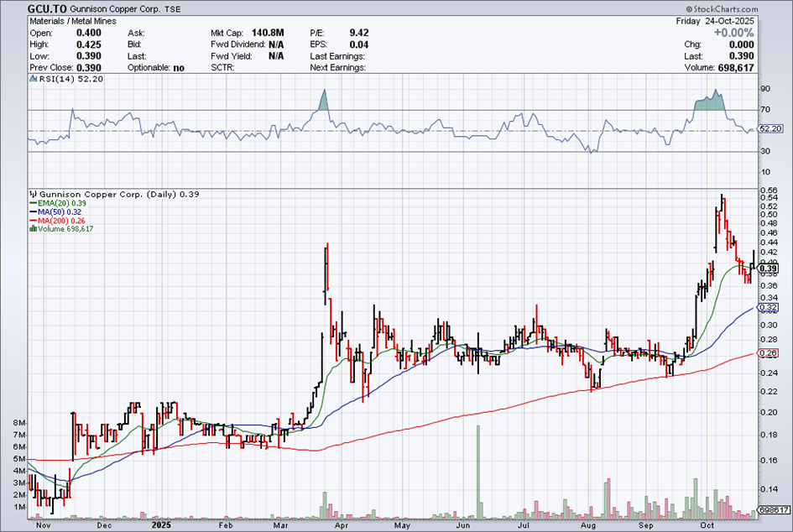Click the volume axis tag 698617
Viewport: 793px width, 532px height.
pos(774,510)
